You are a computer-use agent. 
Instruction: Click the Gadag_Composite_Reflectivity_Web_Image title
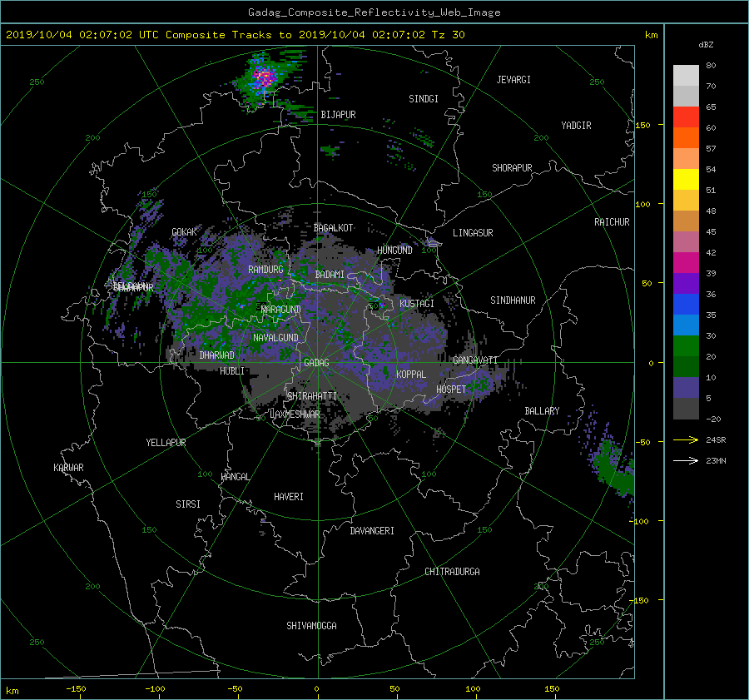[374, 12]
